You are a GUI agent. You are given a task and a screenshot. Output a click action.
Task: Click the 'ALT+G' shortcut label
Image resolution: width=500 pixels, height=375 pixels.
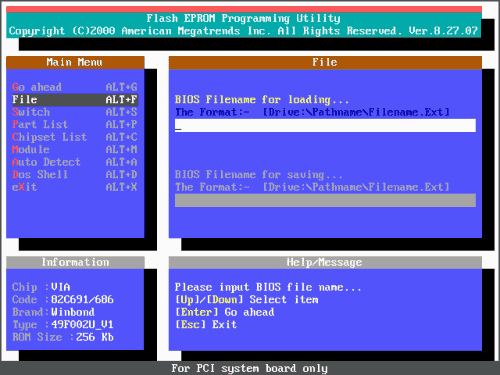(x=121, y=87)
